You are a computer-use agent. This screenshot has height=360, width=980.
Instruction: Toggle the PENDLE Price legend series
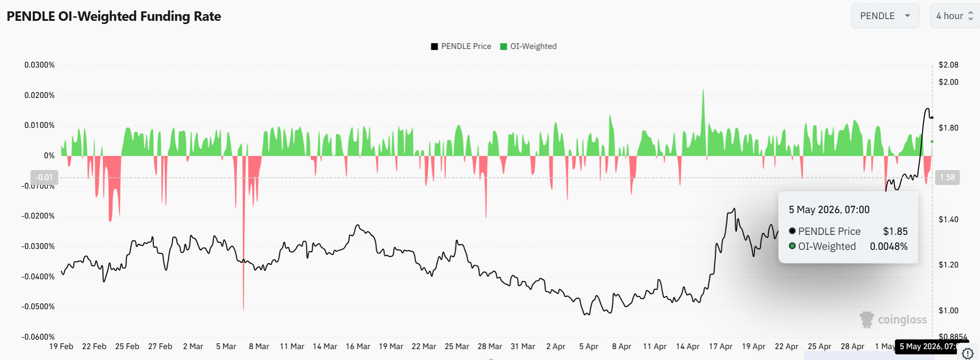point(461,46)
